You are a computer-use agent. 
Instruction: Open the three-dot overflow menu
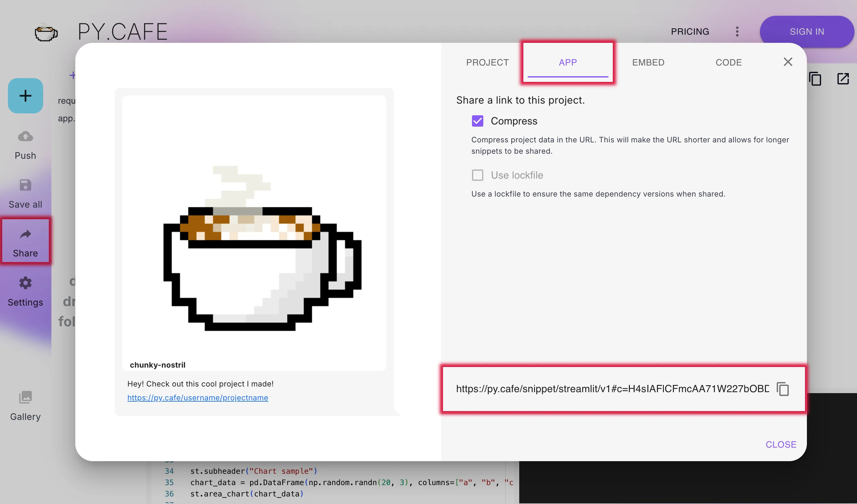pos(737,31)
